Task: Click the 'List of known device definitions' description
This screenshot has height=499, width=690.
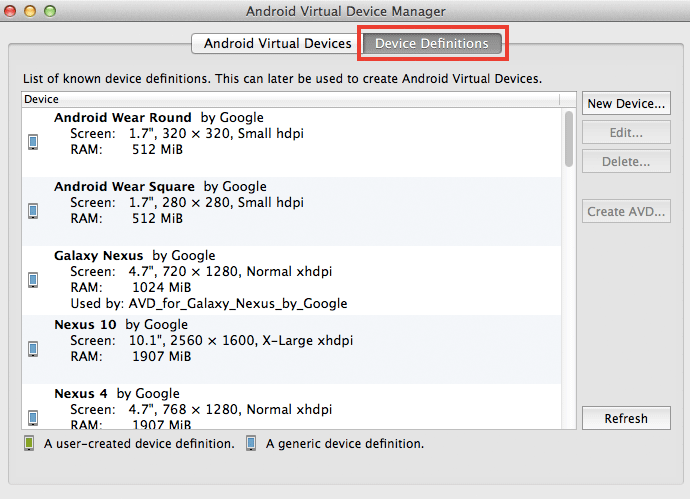Action: 283,79
